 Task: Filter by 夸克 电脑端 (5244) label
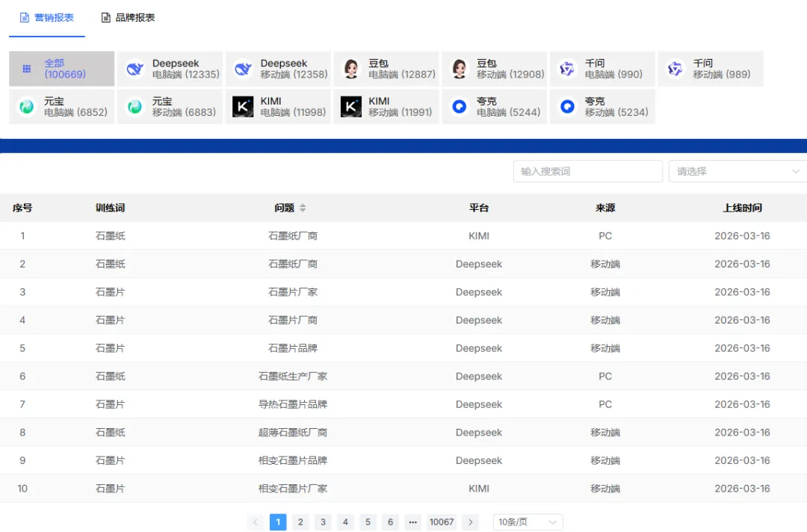(509, 112)
